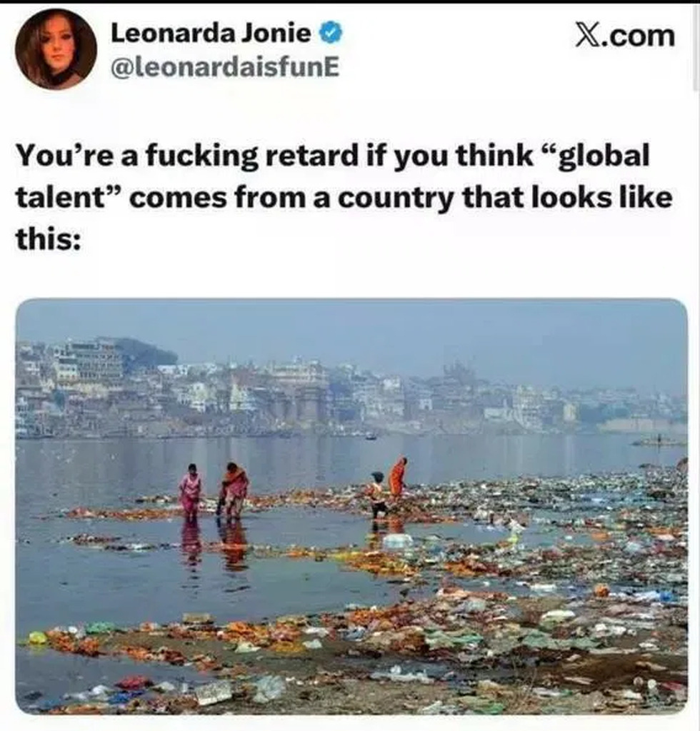Select the word "this:" ending the tweet

click(x=49, y=239)
